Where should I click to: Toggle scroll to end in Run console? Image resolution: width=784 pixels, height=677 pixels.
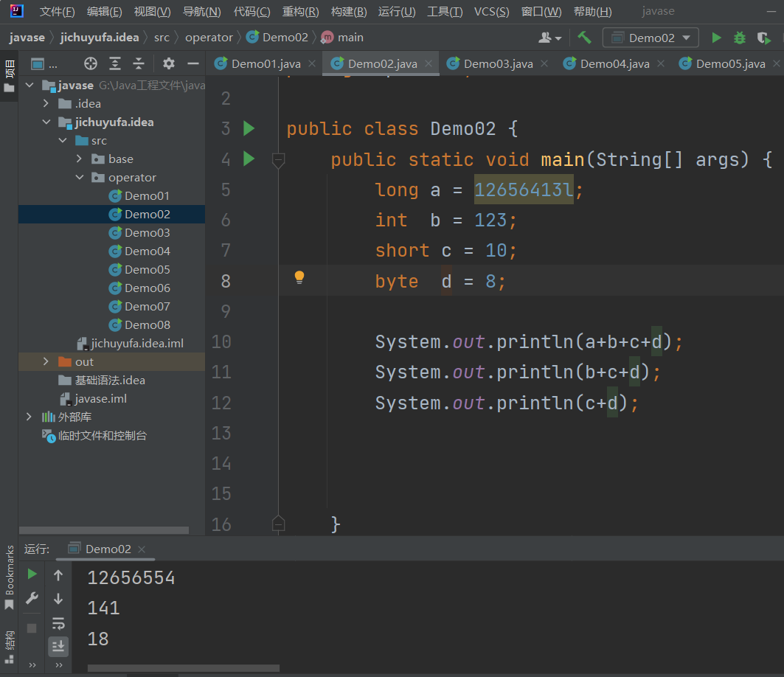[x=58, y=647]
